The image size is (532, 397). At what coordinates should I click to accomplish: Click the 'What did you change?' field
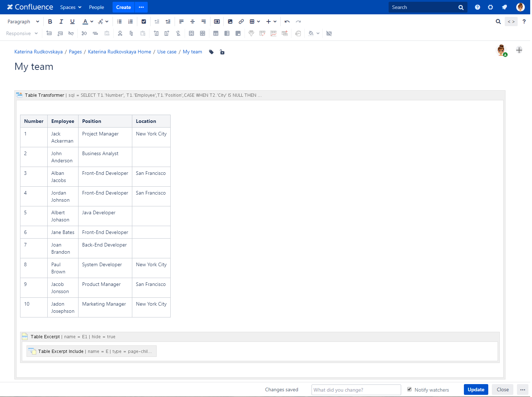tap(356, 390)
